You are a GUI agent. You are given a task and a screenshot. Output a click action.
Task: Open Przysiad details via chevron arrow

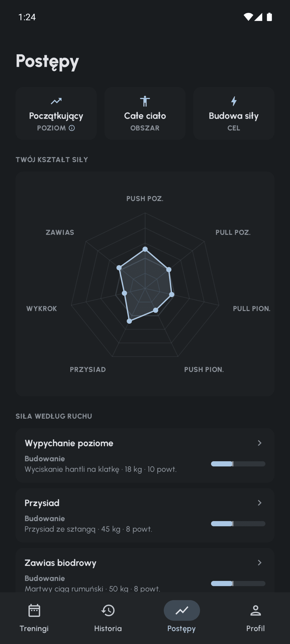coord(259,503)
